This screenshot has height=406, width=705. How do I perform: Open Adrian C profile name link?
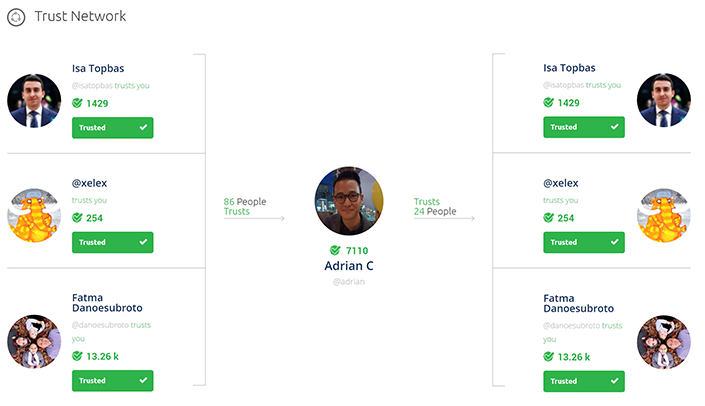[x=349, y=266]
